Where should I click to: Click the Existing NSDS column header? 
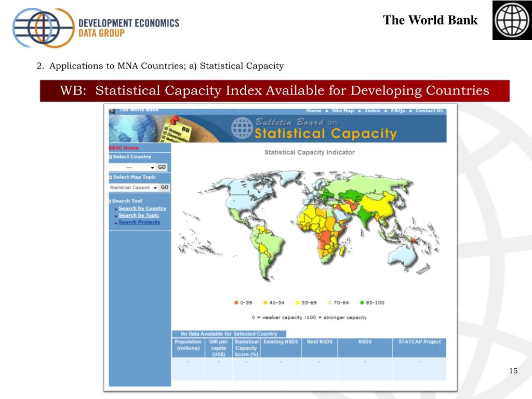coord(281,348)
